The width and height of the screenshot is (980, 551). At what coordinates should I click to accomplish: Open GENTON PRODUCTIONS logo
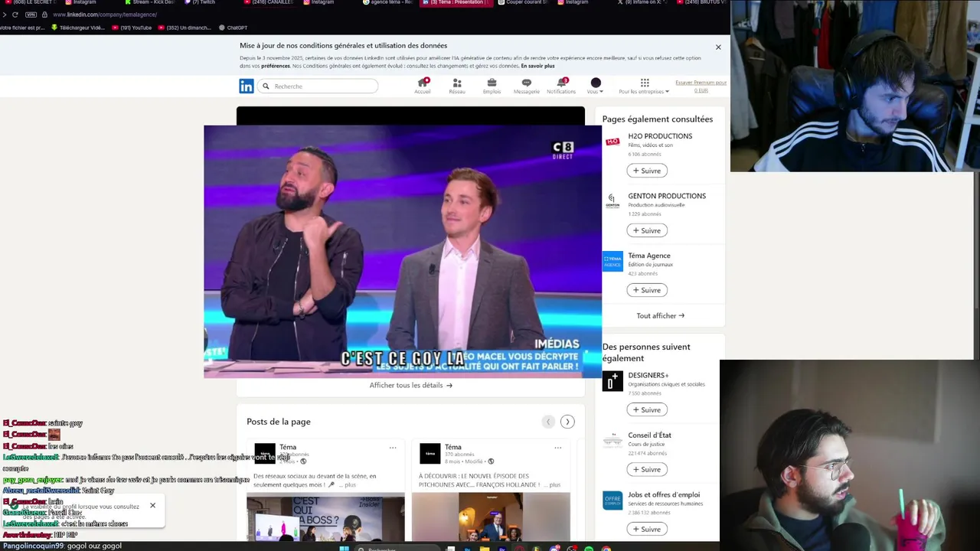pos(612,201)
